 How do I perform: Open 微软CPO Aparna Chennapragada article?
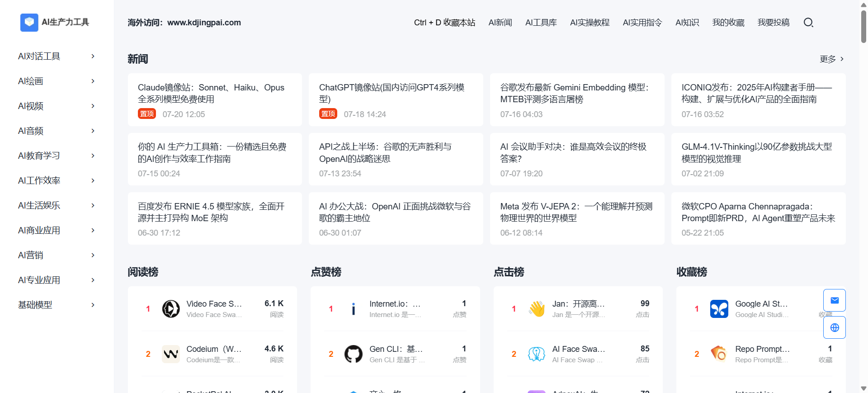(759, 218)
